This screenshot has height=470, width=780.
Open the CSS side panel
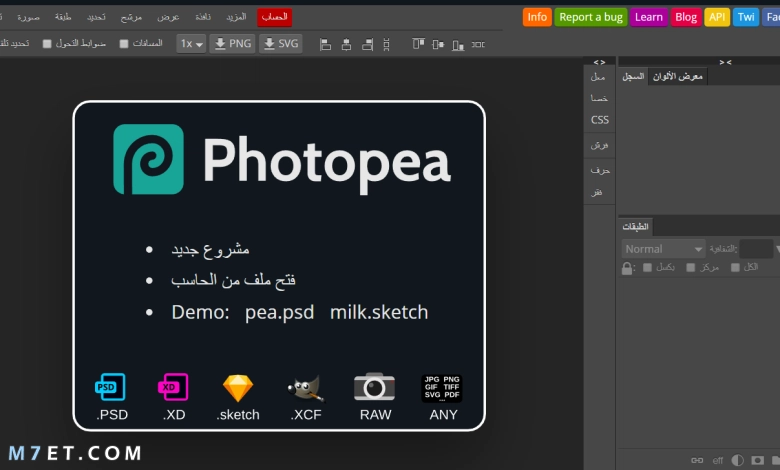coord(599,120)
